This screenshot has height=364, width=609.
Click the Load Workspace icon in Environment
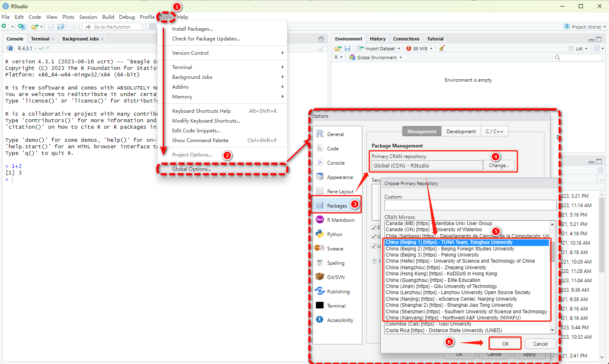(338, 48)
